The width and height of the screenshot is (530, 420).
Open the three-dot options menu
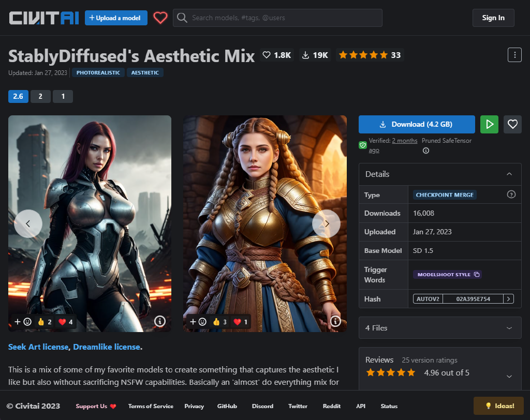click(x=514, y=55)
